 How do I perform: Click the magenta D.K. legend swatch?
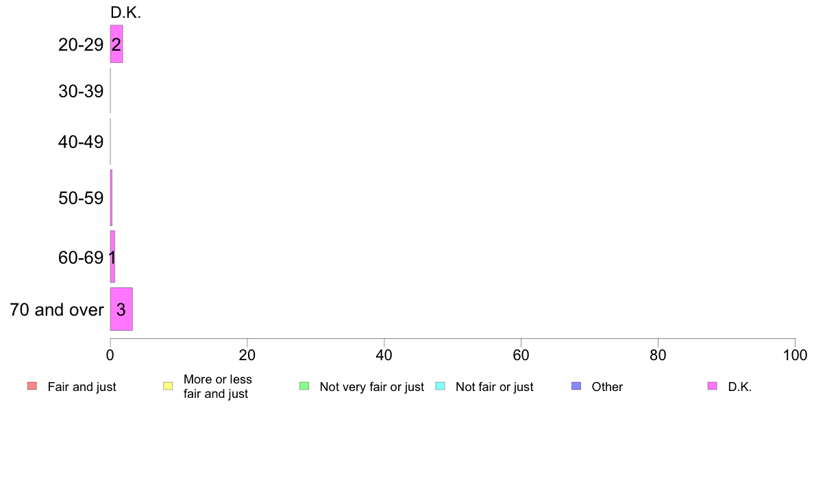point(713,386)
